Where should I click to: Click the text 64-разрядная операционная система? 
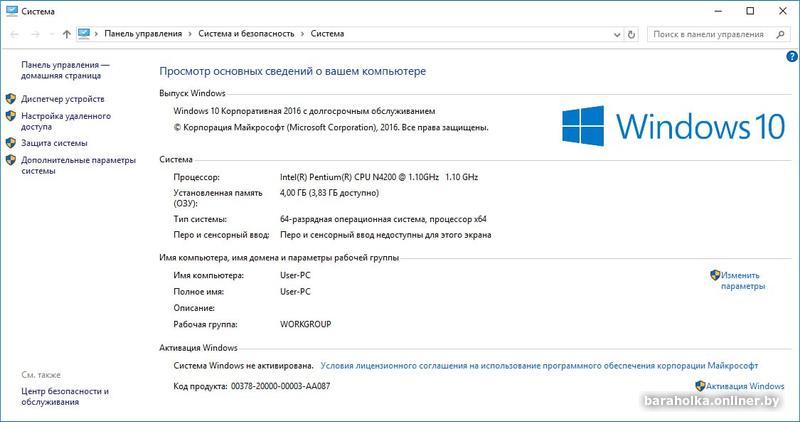(x=383, y=219)
